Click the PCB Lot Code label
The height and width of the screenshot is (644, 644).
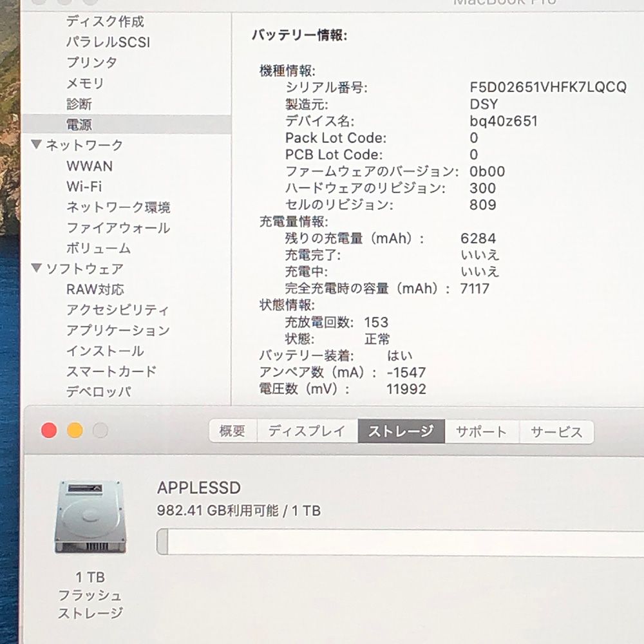334,155
